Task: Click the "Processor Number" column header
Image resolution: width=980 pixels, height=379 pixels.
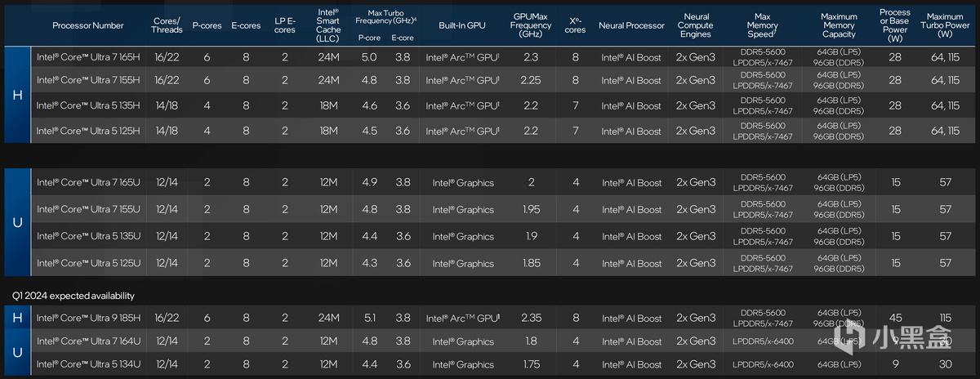Action: pos(88,25)
